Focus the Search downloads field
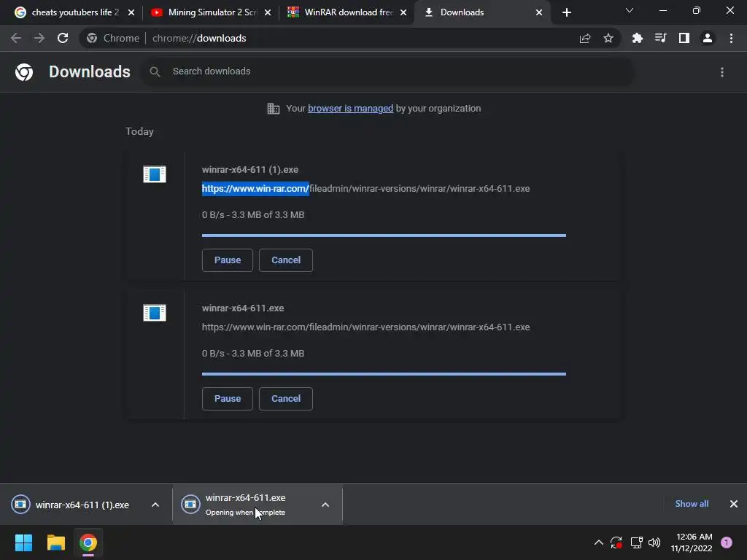Image resolution: width=747 pixels, height=560 pixels. pyautogui.click(x=388, y=71)
